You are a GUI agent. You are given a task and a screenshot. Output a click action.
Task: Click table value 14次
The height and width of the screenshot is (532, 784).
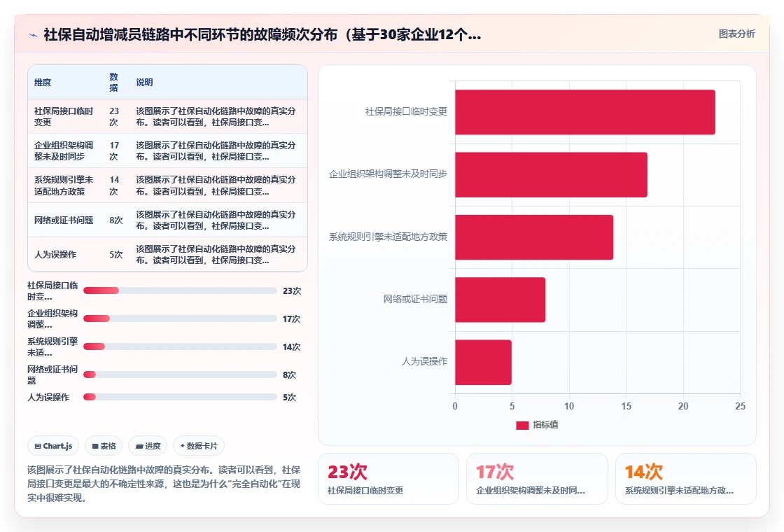pyautogui.click(x=114, y=185)
